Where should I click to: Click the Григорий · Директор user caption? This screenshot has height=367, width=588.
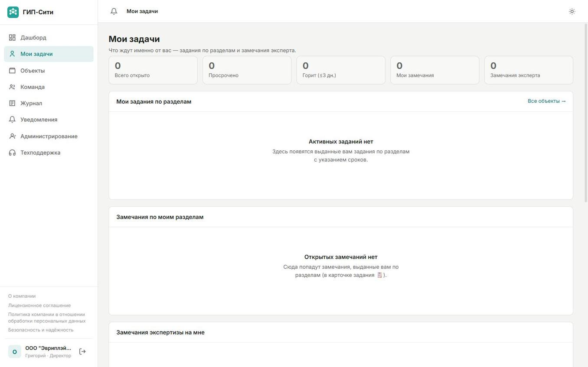pyautogui.click(x=48, y=356)
